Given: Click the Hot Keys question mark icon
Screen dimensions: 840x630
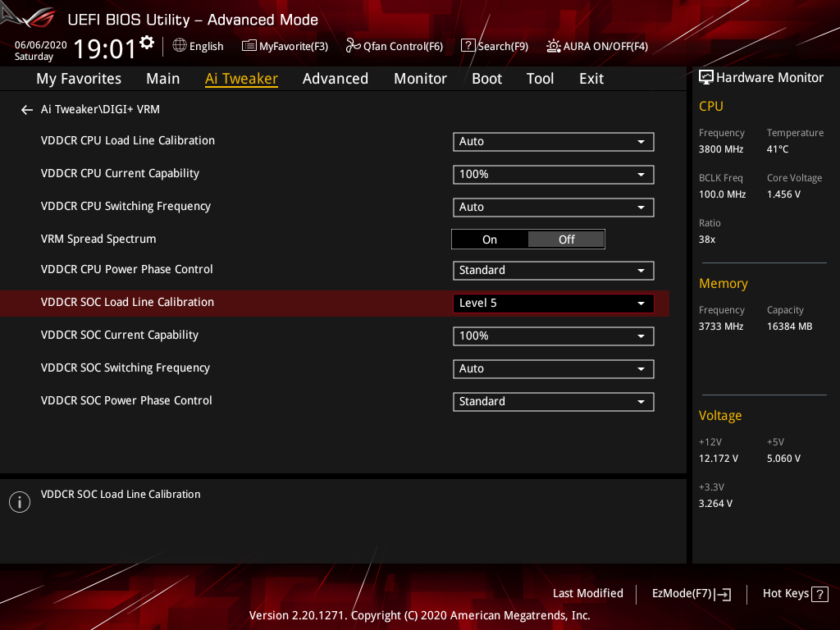Looking at the screenshot, I should 819,594.
